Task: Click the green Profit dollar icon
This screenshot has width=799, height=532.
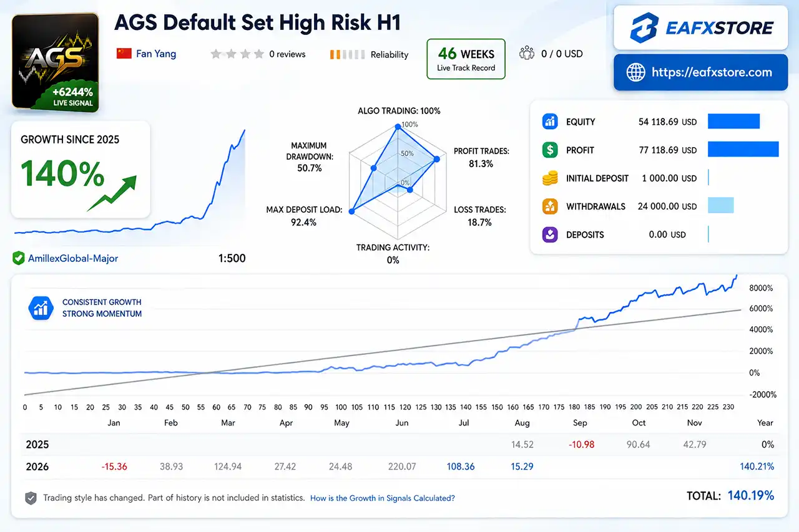Action: [x=550, y=150]
